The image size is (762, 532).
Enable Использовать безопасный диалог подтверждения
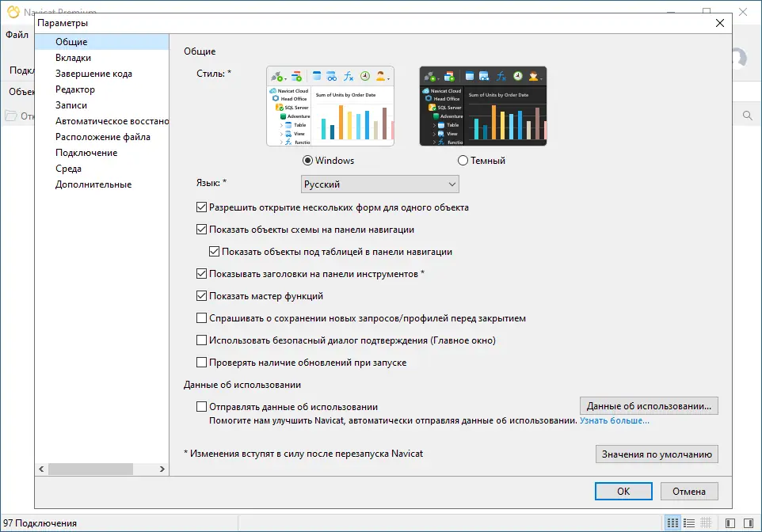201,340
